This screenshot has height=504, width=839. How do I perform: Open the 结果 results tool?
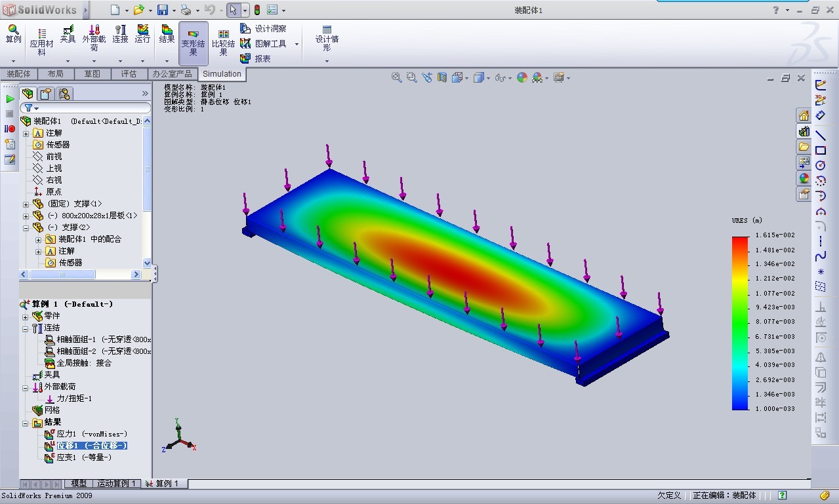167,33
